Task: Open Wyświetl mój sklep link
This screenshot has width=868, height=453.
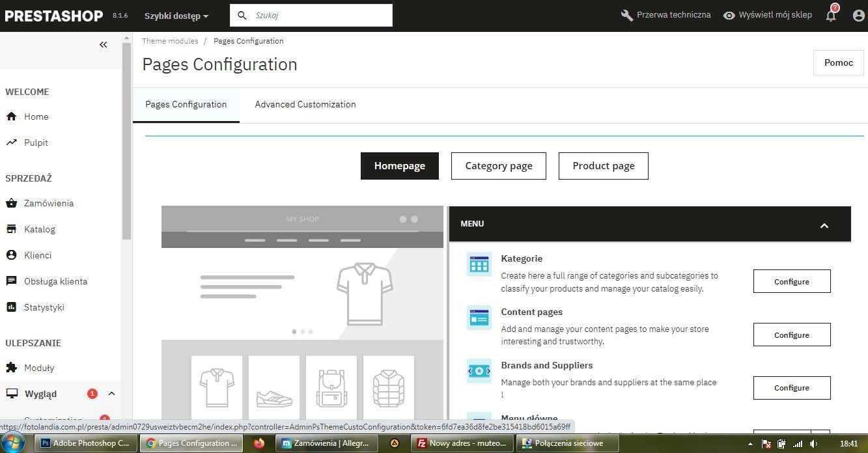Action: pyautogui.click(x=775, y=15)
